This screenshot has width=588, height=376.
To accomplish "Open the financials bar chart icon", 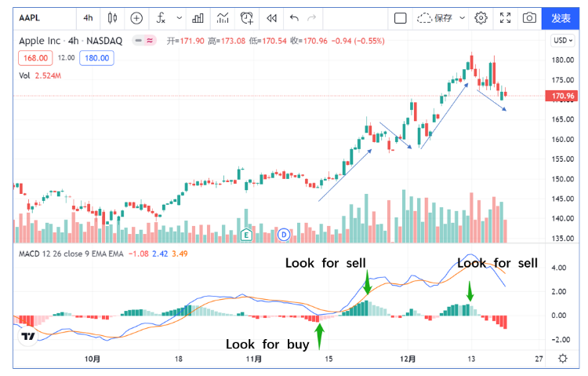I will click(x=198, y=17).
